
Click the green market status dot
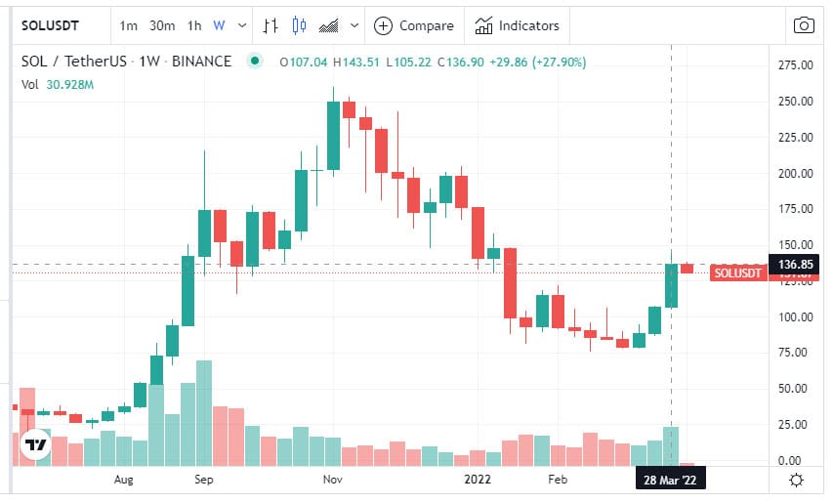(x=255, y=62)
